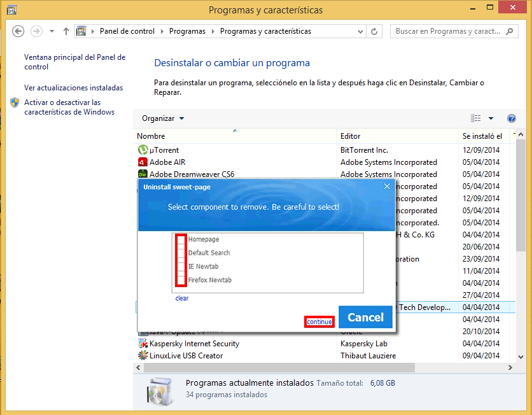Click the BitTorrent Inc. editor cell
The image size is (532, 415).
(364, 150)
